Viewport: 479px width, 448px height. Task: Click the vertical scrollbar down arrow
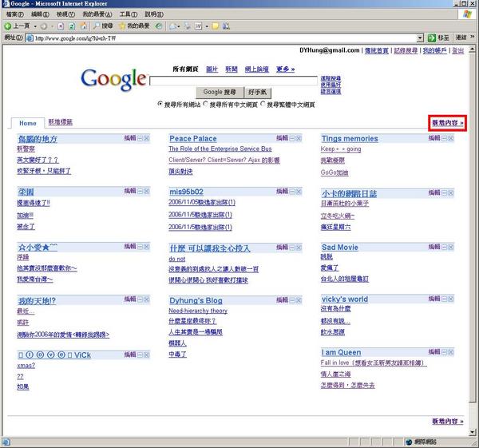(x=473, y=432)
